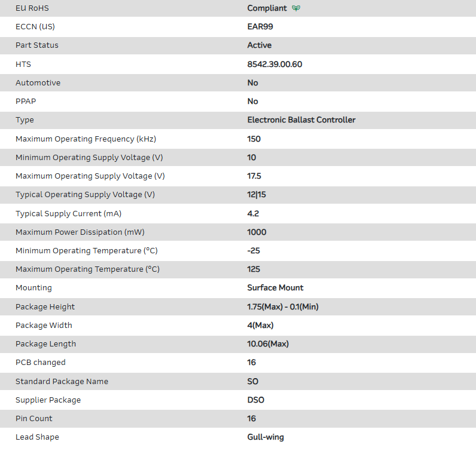
Task: Select the Package Length 10.06(Max) value
Action: coord(268,344)
